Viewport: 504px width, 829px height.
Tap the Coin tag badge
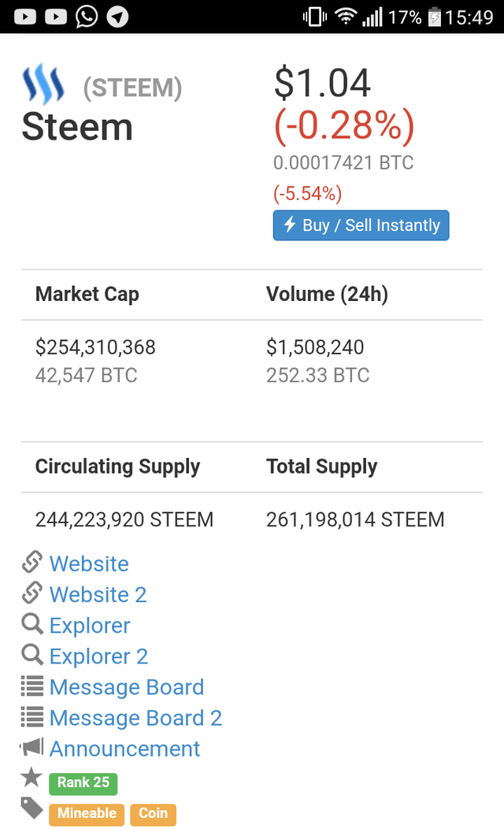(154, 813)
